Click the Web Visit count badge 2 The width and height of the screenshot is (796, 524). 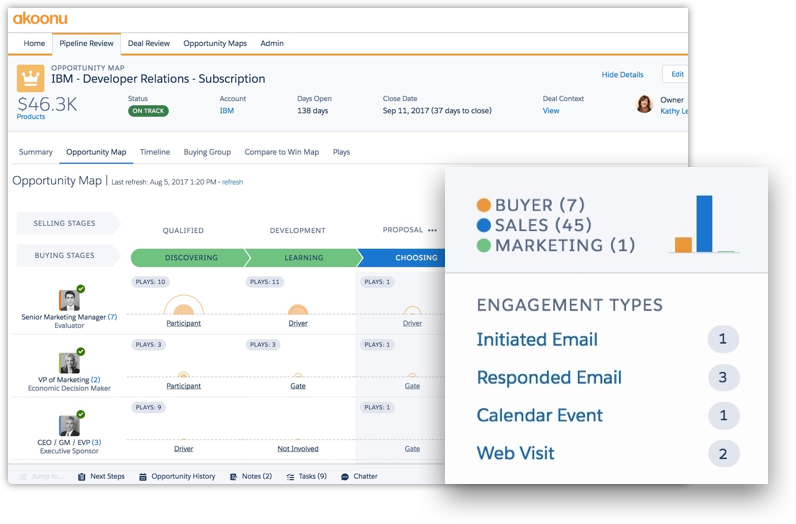(723, 454)
